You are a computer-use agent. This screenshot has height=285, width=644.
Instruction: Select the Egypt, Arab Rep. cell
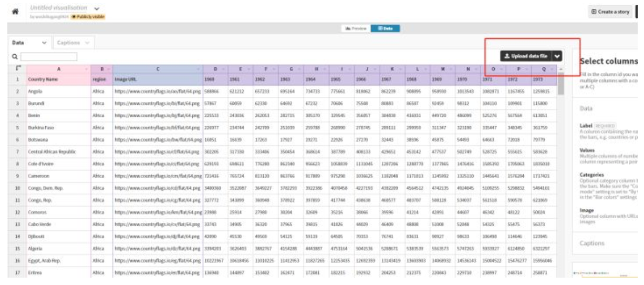(x=58, y=262)
